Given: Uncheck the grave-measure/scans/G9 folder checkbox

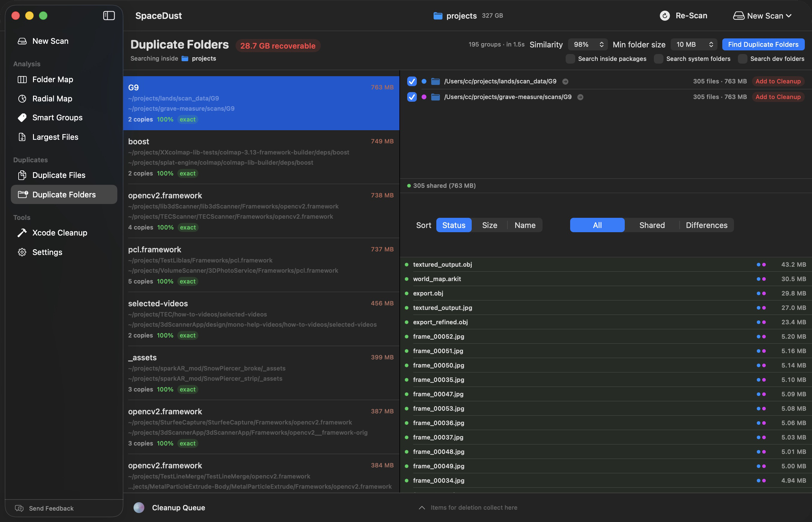Looking at the screenshot, I should point(412,97).
